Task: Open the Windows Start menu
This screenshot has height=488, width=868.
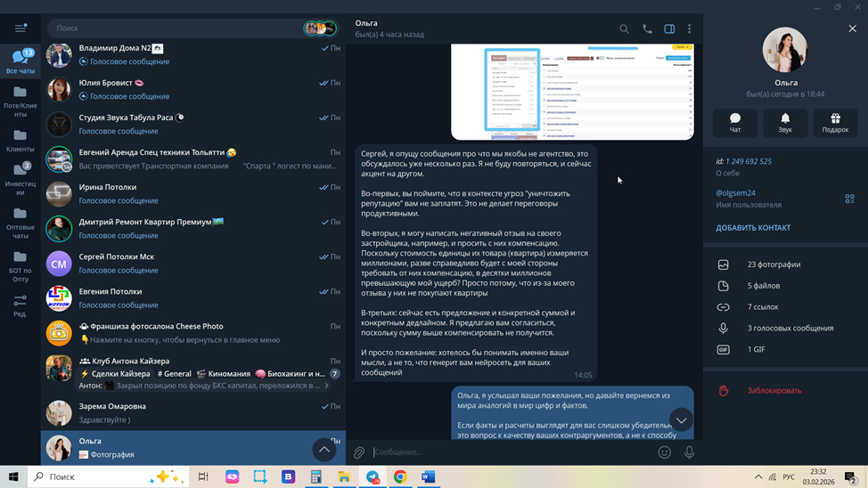Action: click(x=13, y=476)
